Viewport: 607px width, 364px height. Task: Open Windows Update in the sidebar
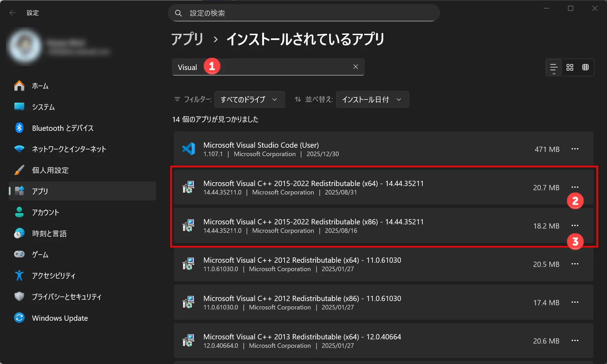coord(82,318)
